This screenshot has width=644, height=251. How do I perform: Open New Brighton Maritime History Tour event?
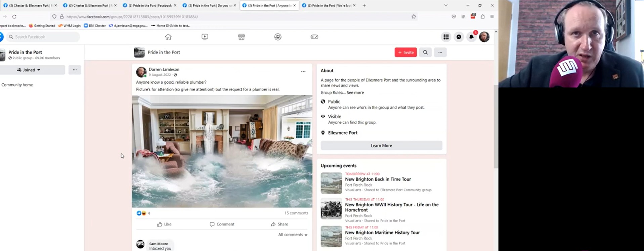(382, 233)
